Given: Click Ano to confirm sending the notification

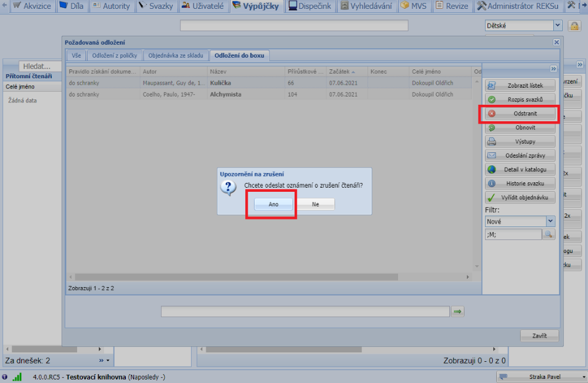Looking at the screenshot, I should click(x=273, y=204).
